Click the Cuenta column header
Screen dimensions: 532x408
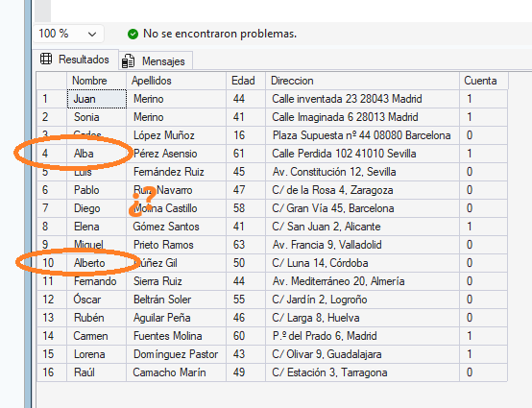click(483, 81)
